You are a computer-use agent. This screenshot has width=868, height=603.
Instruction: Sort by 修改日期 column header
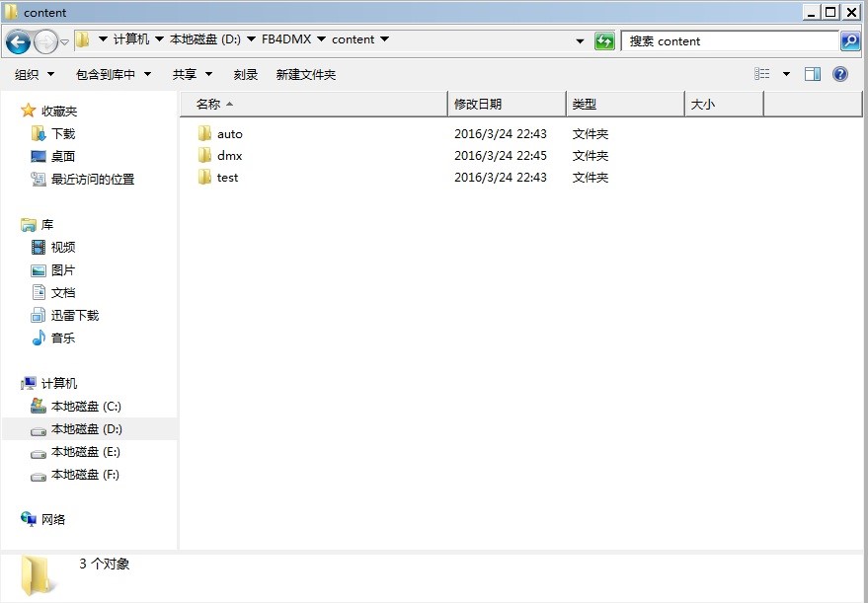(x=478, y=105)
